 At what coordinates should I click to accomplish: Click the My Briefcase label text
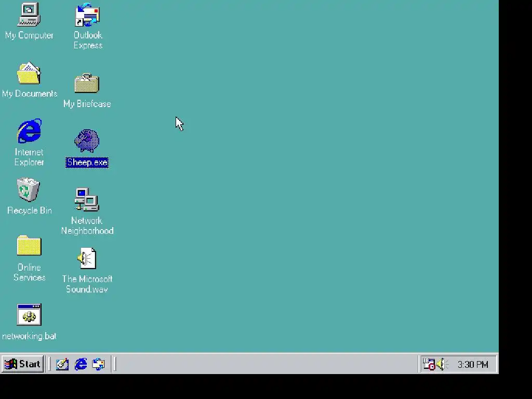87,104
